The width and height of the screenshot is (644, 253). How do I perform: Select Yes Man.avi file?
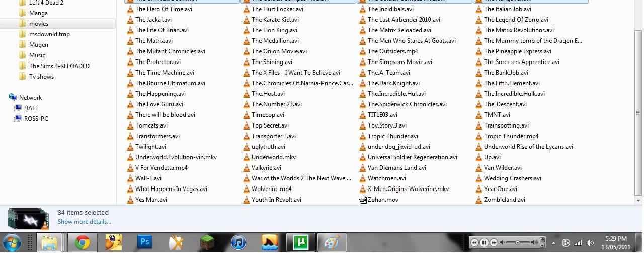tap(151, 200)
